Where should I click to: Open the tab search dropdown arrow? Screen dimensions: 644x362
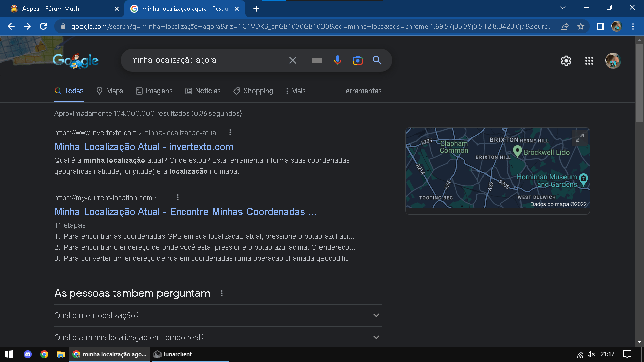(563, 8)
